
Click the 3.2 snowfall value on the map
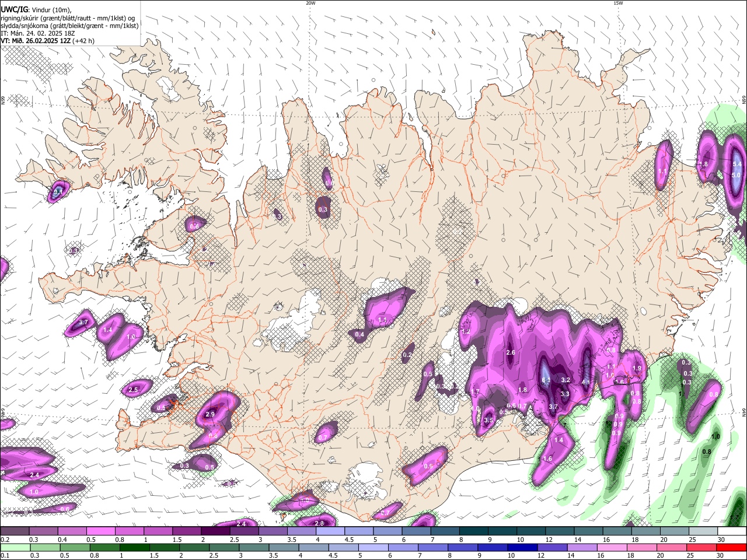[565, 380]
